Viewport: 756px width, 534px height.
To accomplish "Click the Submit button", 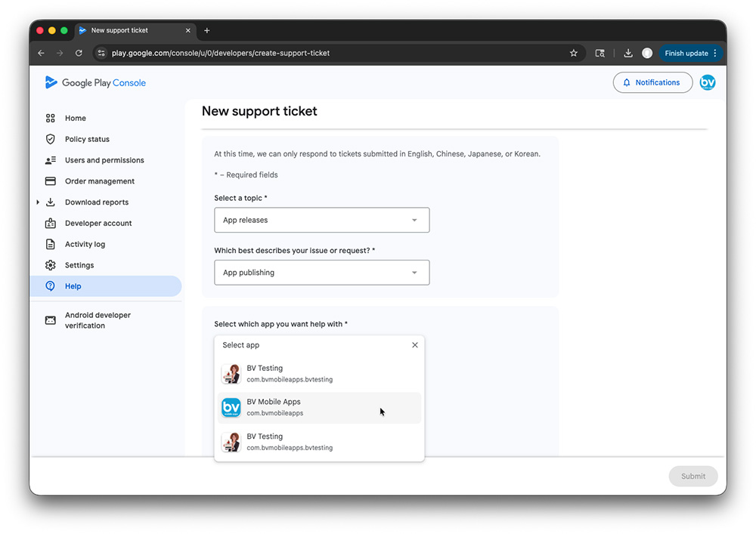I will 693,476.
